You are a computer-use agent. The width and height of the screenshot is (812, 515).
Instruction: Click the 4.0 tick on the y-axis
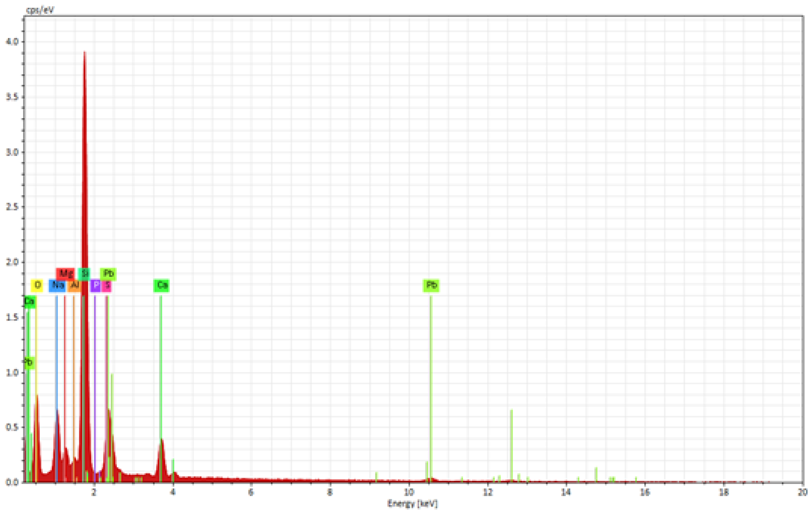12,42
